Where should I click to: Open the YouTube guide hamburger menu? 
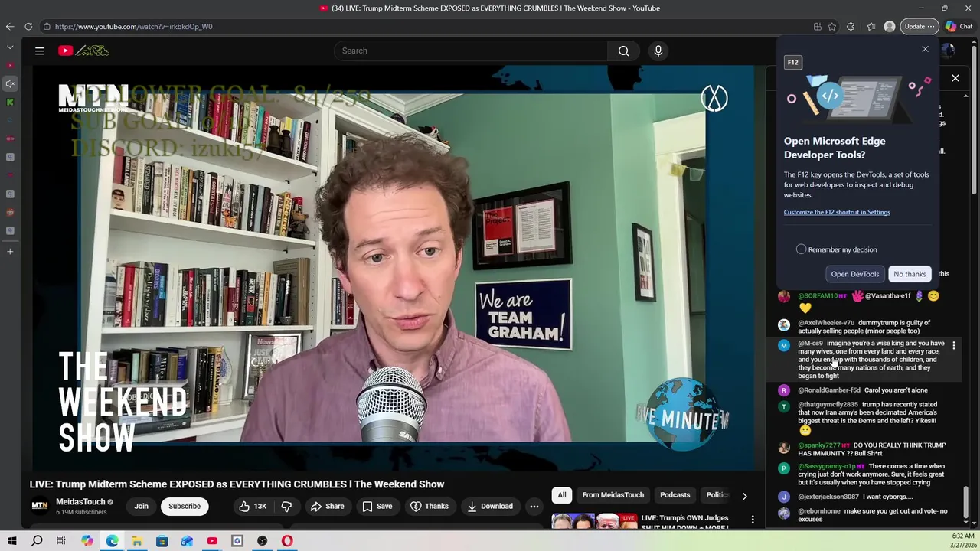40,51
